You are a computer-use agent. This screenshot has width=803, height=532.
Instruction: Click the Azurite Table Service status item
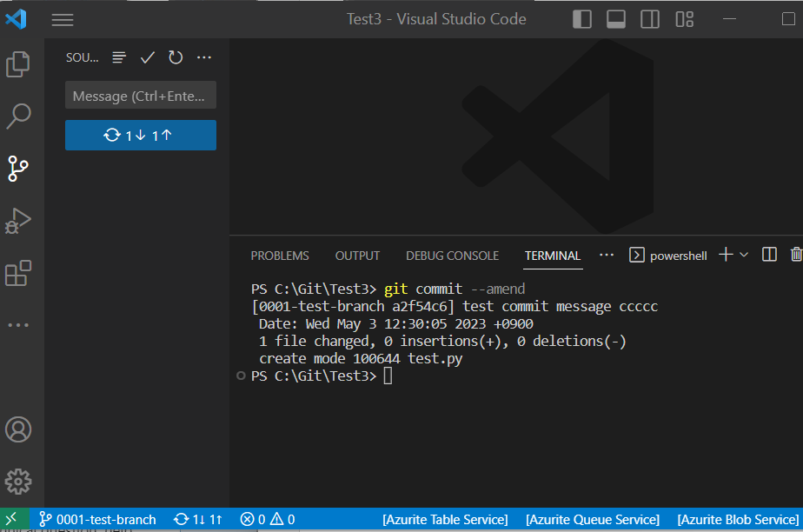pyautogui.click(x=445, y=519)
